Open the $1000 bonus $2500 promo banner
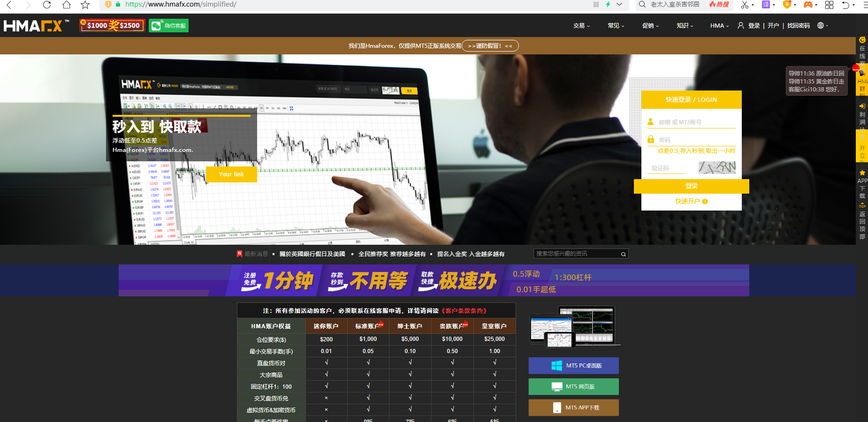Image resolution: width=868 pixels, height=422 pixels. tap(112, 25)
